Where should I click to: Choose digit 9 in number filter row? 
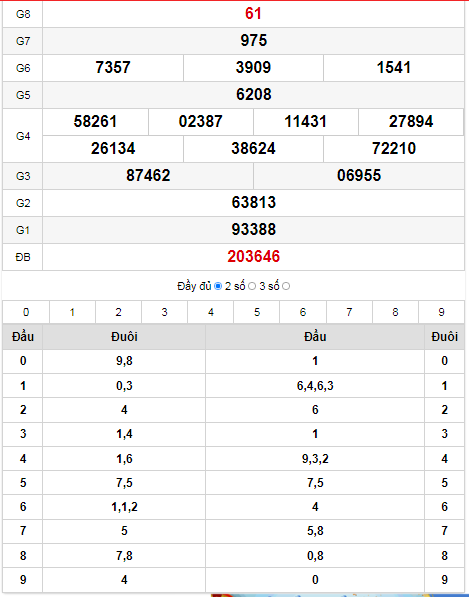click(441, 312)
